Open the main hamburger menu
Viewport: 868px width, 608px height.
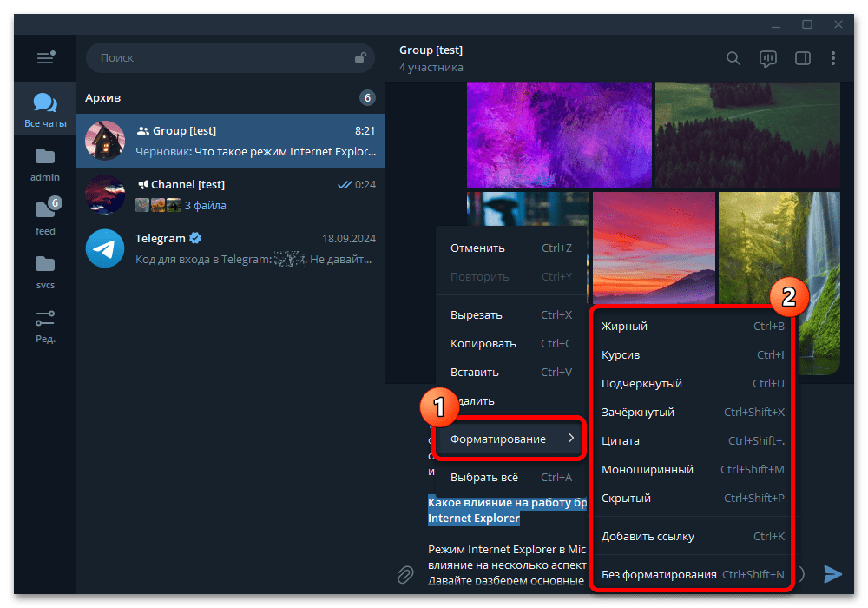click(45, 57)
